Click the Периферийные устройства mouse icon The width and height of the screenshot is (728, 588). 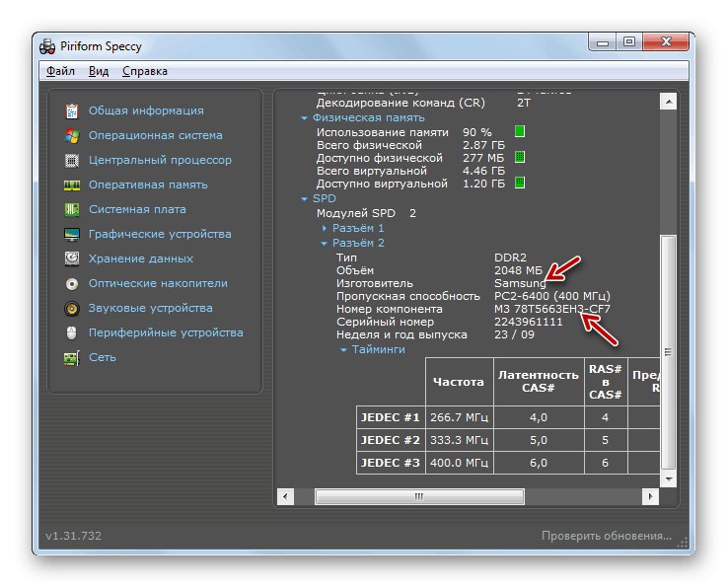pyautogui.click(x=71, y=332)
